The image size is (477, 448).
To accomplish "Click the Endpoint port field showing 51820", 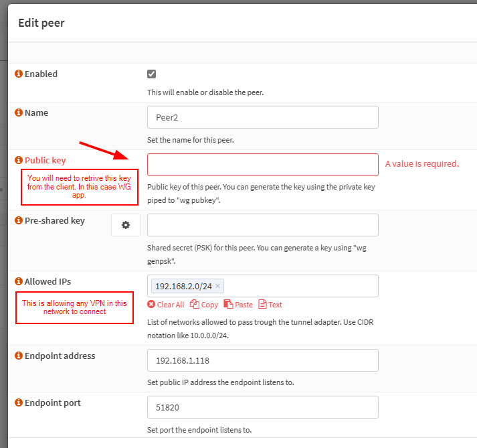I will [x=262, y=407].
